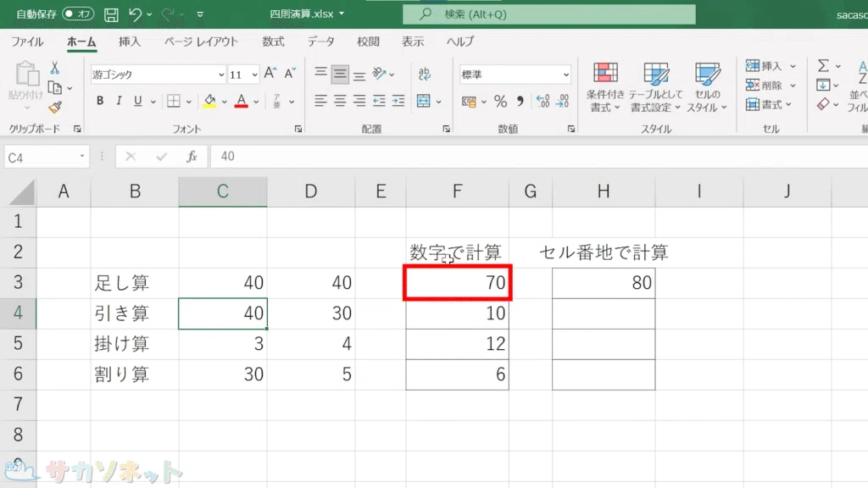
Task: Click the Copy icon in clipboard group
Action: 54,87
